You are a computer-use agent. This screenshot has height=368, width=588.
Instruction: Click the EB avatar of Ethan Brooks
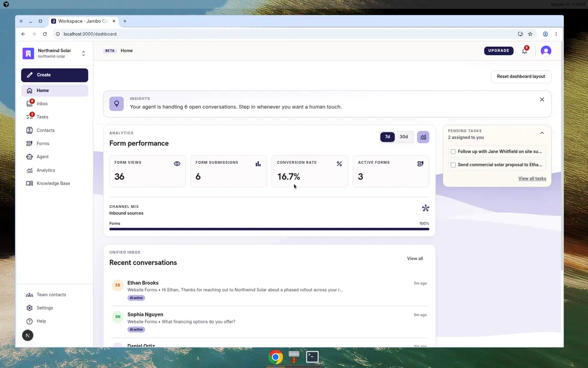[118, 285]
